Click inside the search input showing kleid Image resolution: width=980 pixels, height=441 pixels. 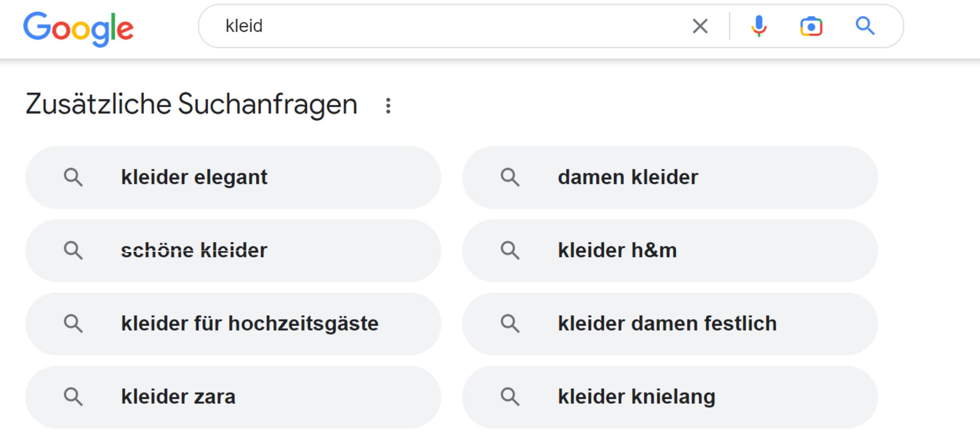[x=392, y=26]
